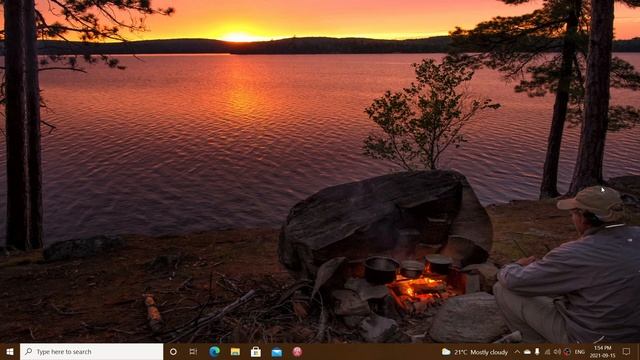Open the Action Center notifications icon
The image size is (640, 360).
click(627, 351)
